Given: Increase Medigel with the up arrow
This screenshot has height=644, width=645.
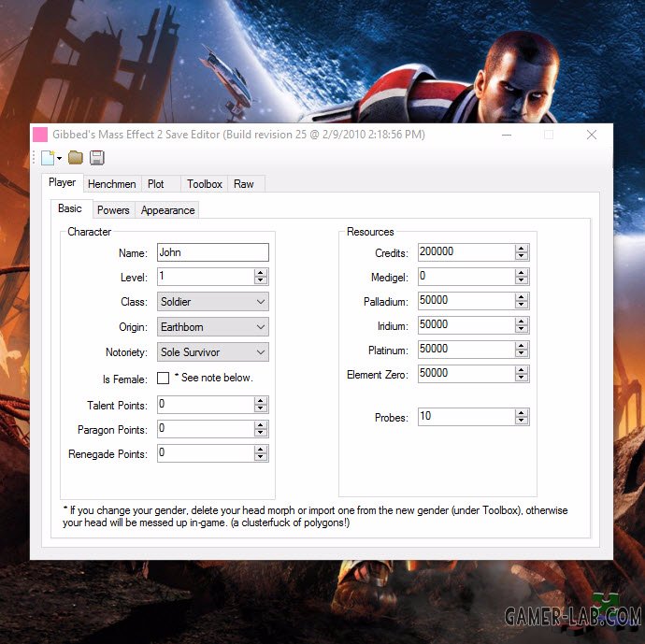Looking at the screenshot, I should [x=522, y=273].
